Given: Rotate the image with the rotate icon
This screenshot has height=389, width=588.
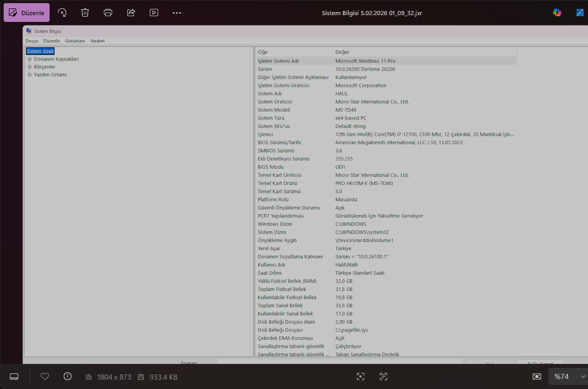Looking at the screenshot, I should (x=62, y=13).
